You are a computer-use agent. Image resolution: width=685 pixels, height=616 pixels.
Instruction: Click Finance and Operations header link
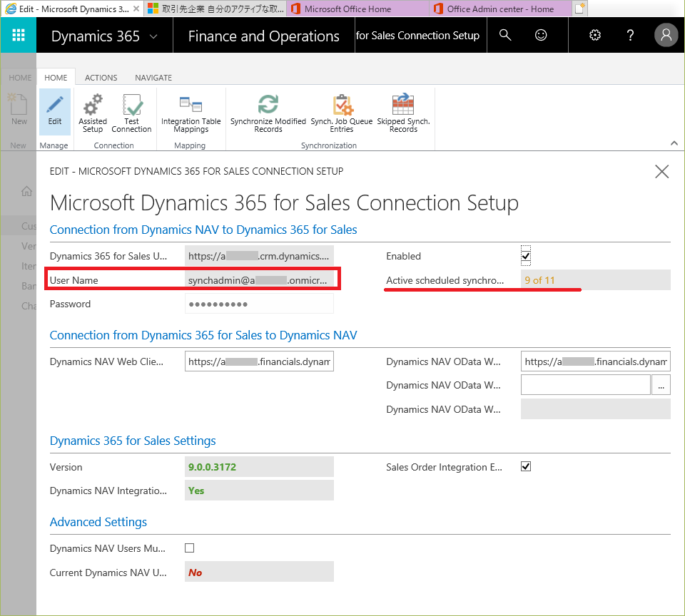point(263,36)
